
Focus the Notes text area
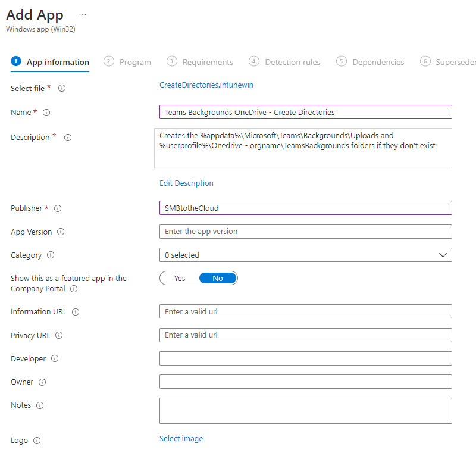[x=305, y=411]
